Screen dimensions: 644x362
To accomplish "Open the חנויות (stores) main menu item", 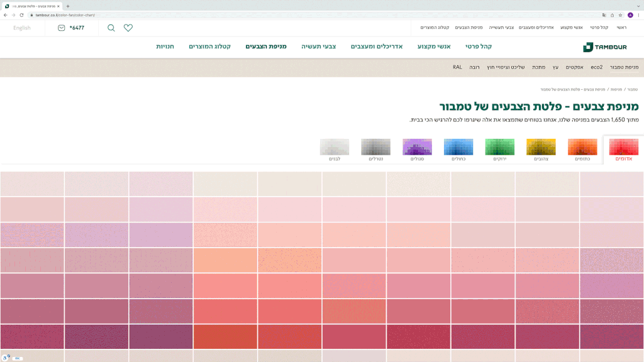I will click(x=165, y=47).
